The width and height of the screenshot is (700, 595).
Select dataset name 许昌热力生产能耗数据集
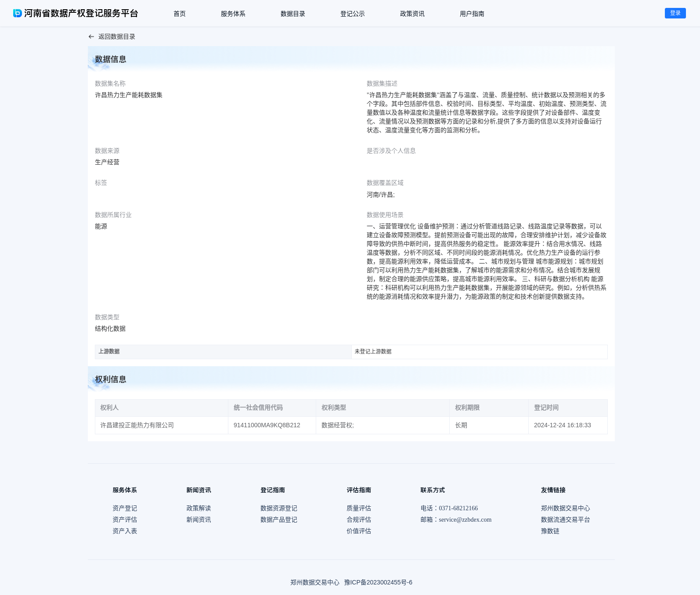tap(129, 95)
